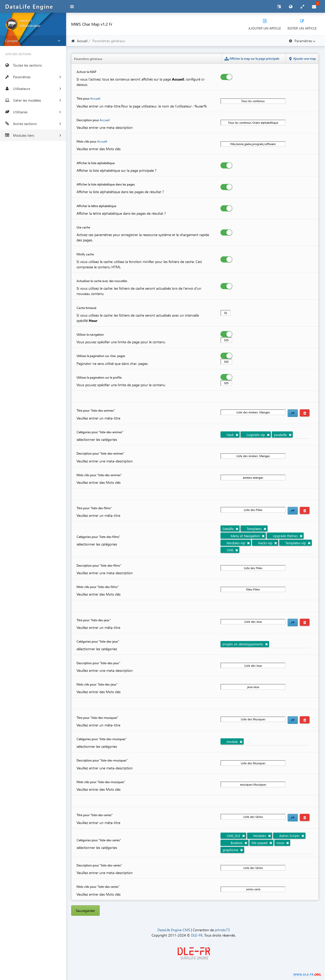Open the DataLife Engine CMS footer link

pos(173,930)
